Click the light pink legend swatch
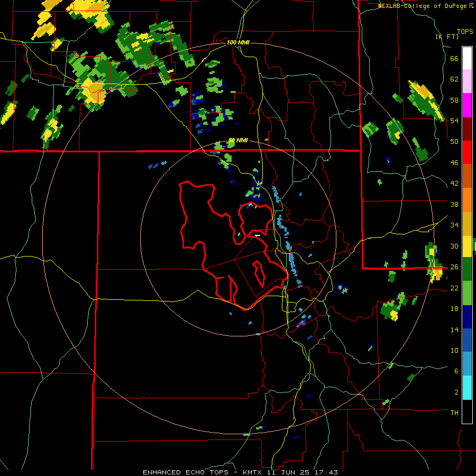 coord(467,81)
